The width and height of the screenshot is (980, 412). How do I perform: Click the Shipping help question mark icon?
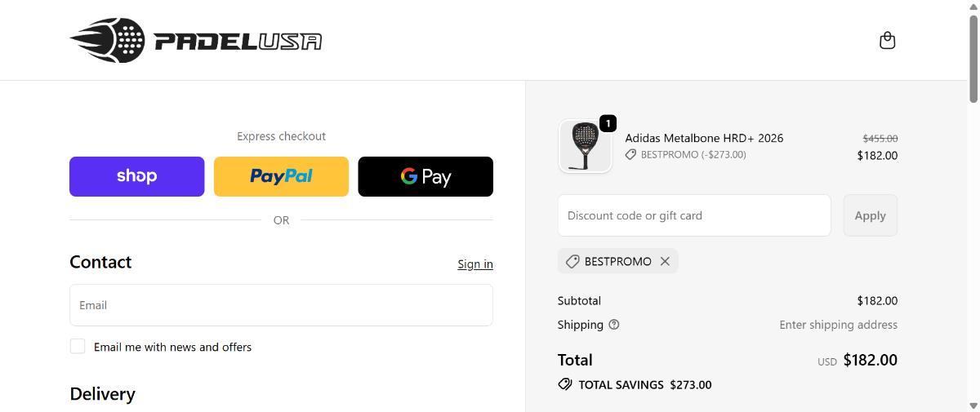(614, 325)
